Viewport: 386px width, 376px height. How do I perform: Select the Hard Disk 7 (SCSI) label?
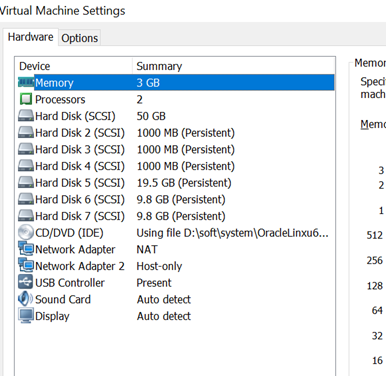(80, 216)
